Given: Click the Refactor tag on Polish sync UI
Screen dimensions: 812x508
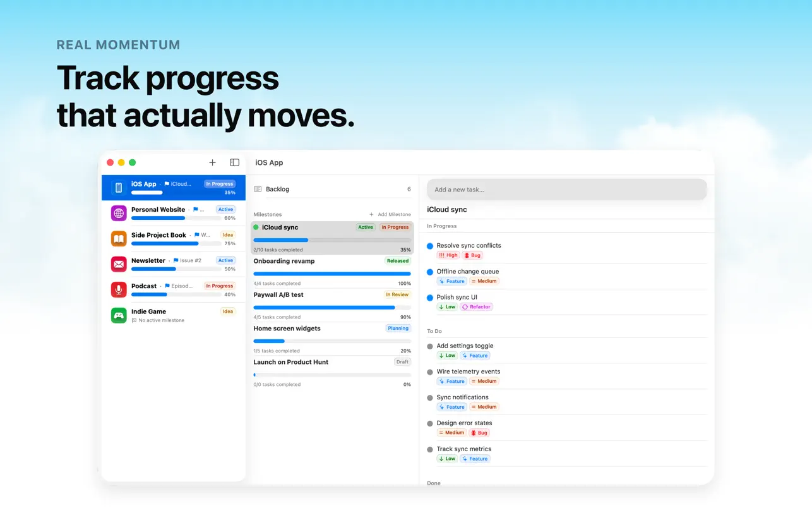Looking at the screenshot, I should [476, 306].
